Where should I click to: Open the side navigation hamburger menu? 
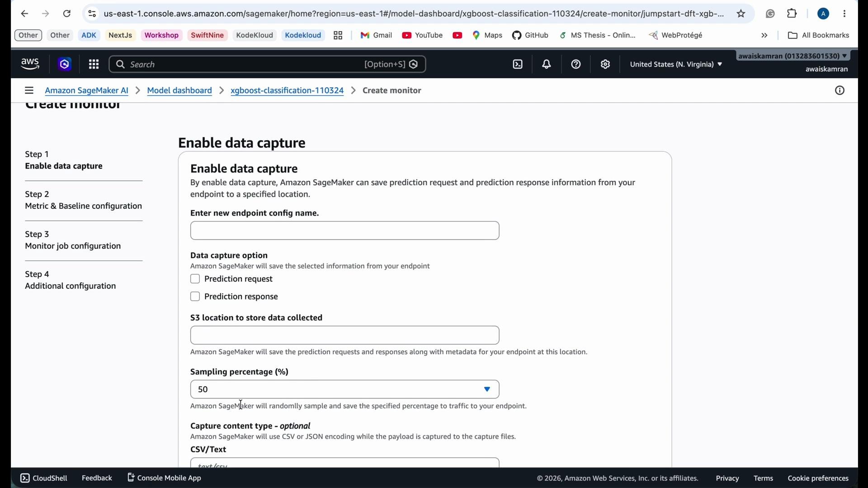[x=29, y=91]
